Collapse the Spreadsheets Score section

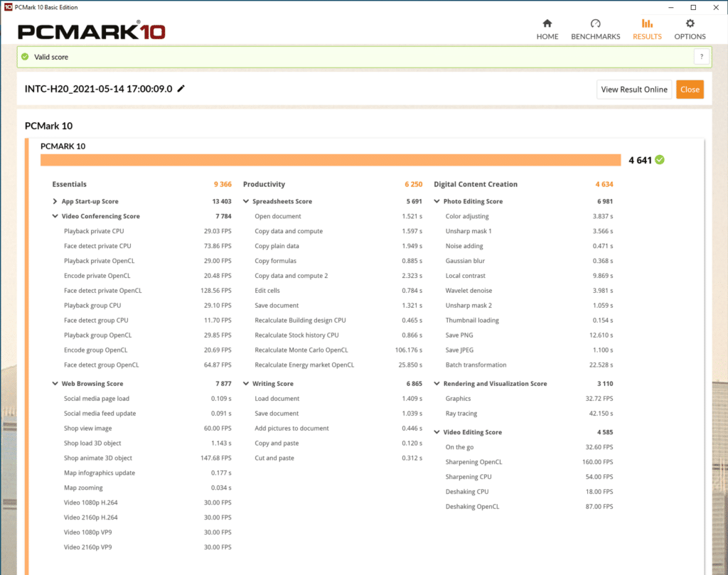(x=245, y=201)
